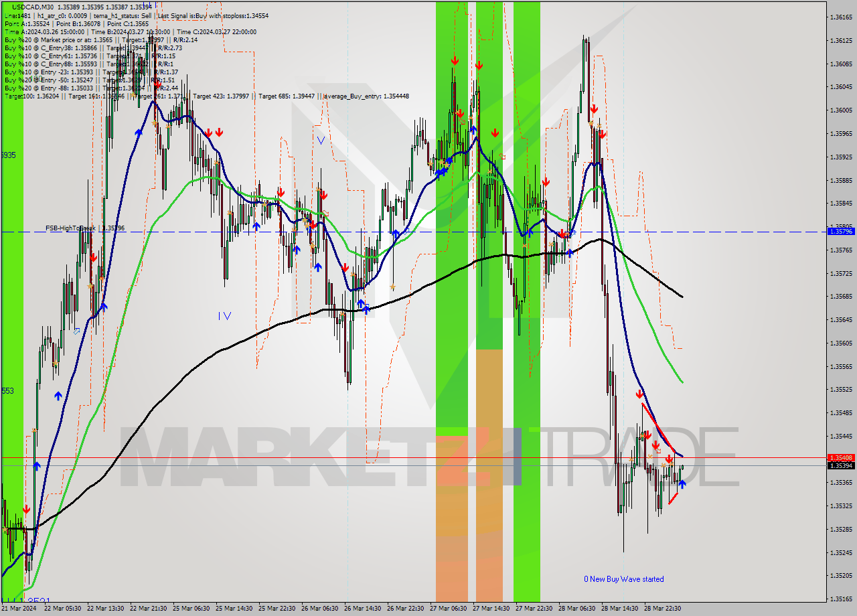The width and height of the screenshot is (857, 616).
Task: Click '0 New Buy Wave started' text
Action: tap(624, 579)
